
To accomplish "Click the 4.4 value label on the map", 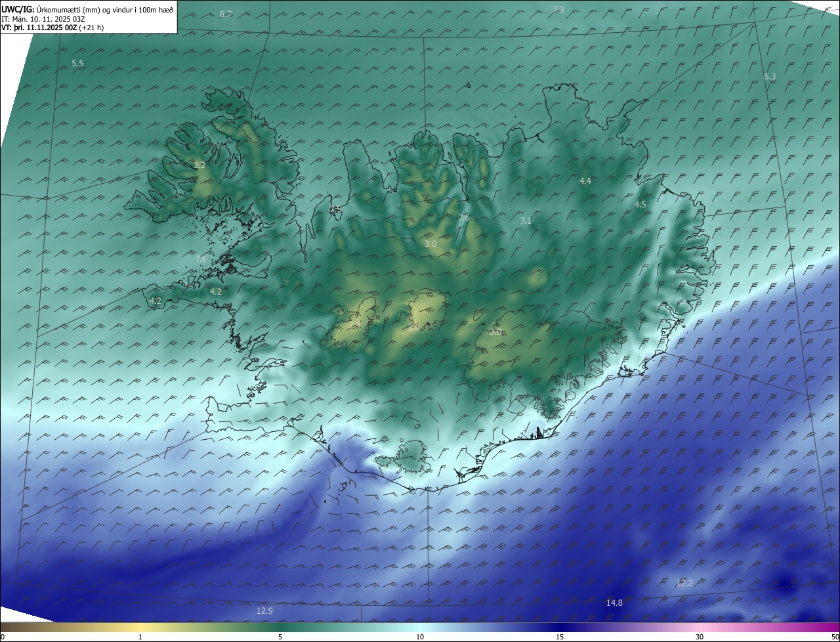I will click(x=585, y=181).
